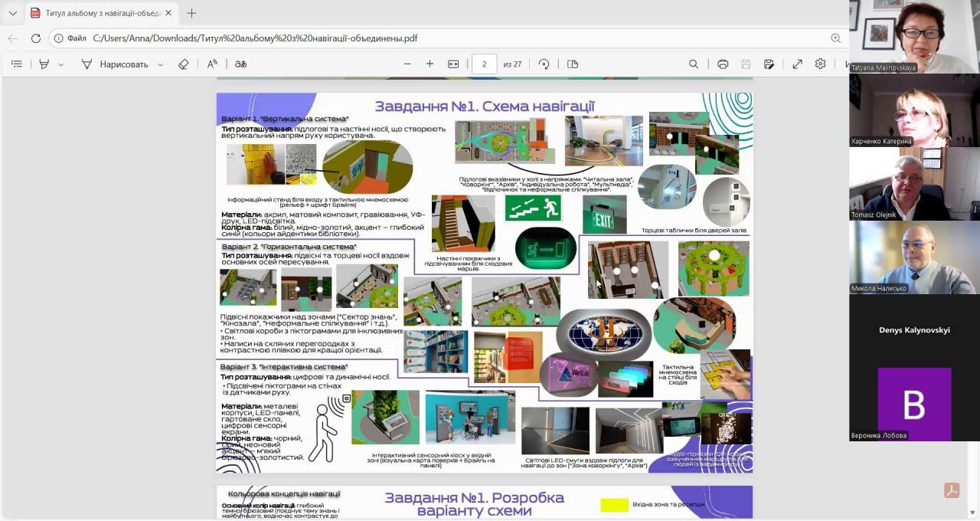The height and width of the screenshot is (521, 980).
Task: Click the page number input field
Action: pyautogui.click(x=484, y=64)
